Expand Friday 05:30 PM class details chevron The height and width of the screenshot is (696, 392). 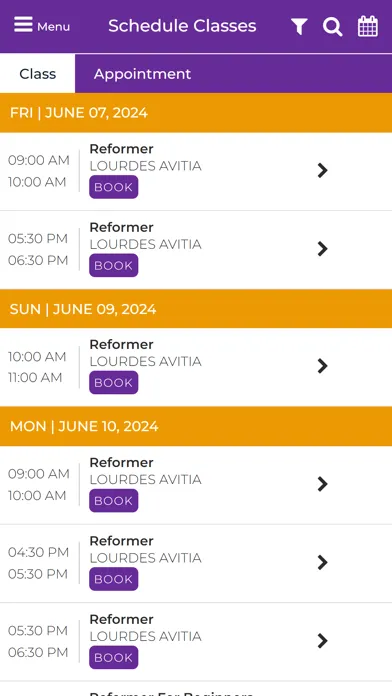(x=323, y=249)
